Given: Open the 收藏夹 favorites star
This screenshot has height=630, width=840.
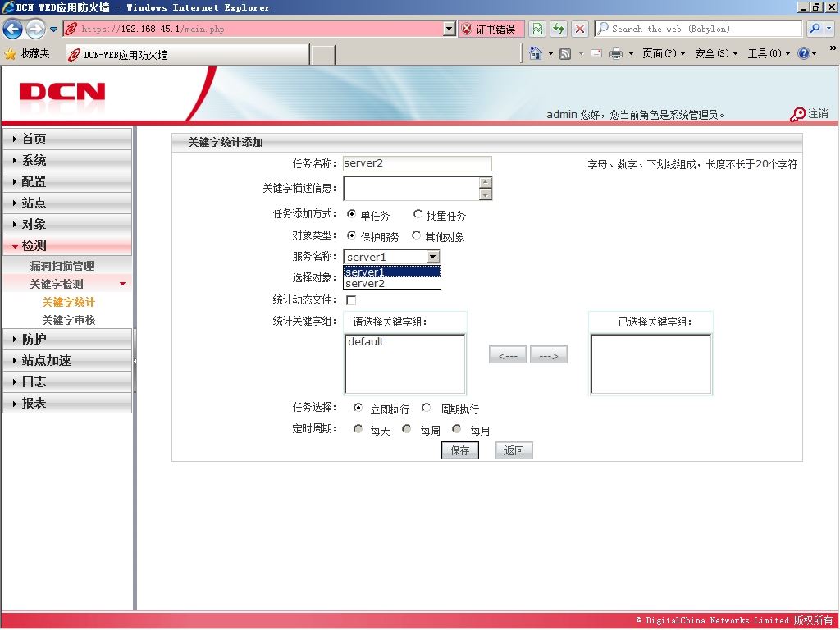Looking at the screenshot, I should [x=27, y=53].
